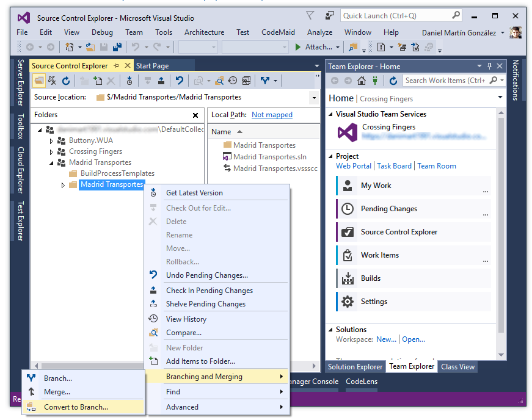Collapse Visual Studio Team Services section
The image size is (532, 420).
tap(331, 114)
